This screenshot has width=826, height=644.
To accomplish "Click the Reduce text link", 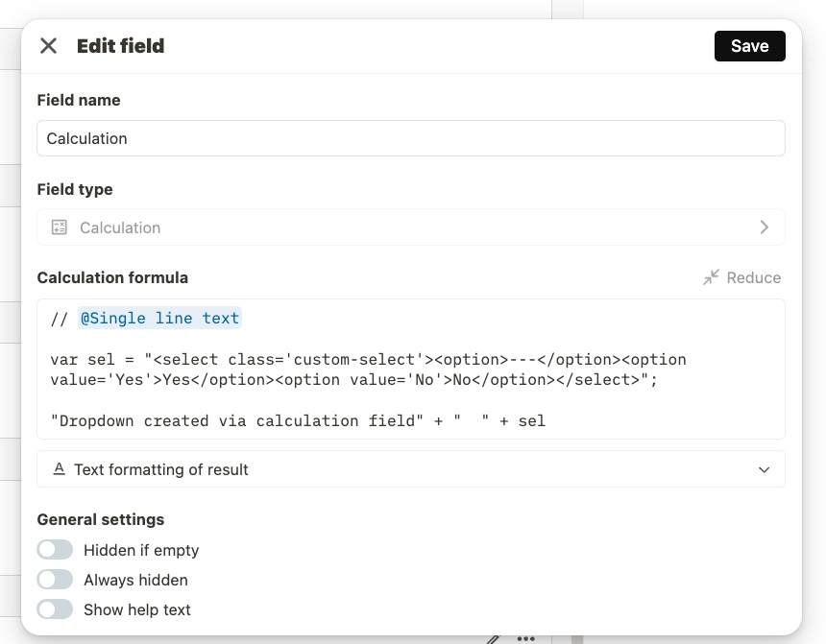I will tap(753, 277).
